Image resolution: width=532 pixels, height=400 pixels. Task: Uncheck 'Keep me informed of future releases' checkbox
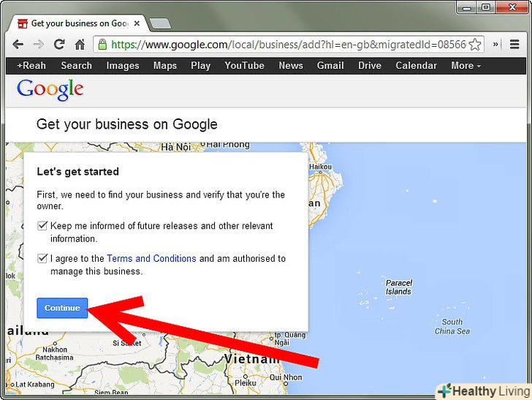42,225
